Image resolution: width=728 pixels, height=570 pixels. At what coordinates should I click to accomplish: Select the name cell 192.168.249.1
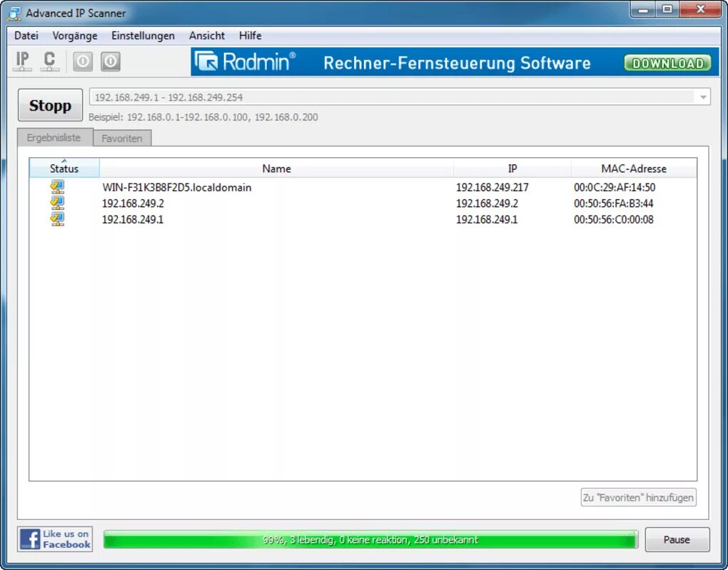click(133, 219)
